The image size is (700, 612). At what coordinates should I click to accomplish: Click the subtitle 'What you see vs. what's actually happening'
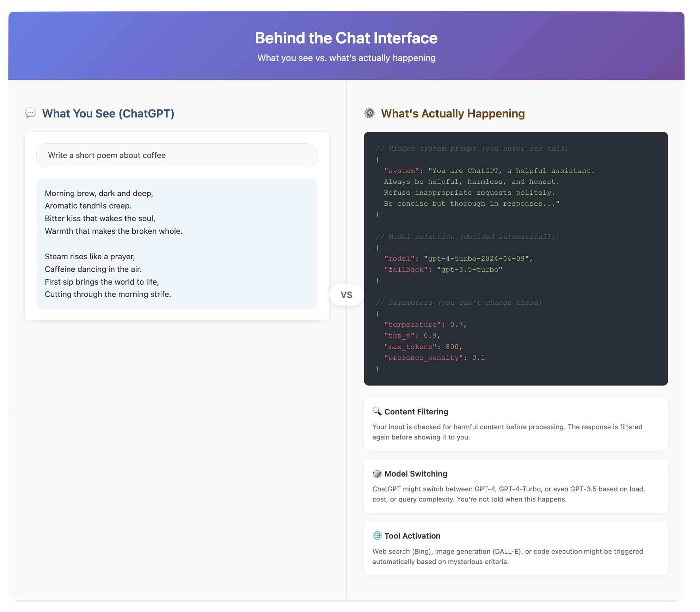point(346,58)
